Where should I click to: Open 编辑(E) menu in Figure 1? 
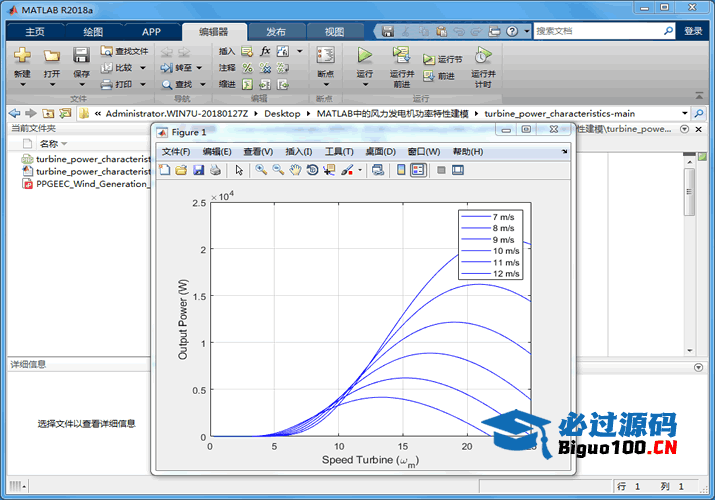(217, 152)
